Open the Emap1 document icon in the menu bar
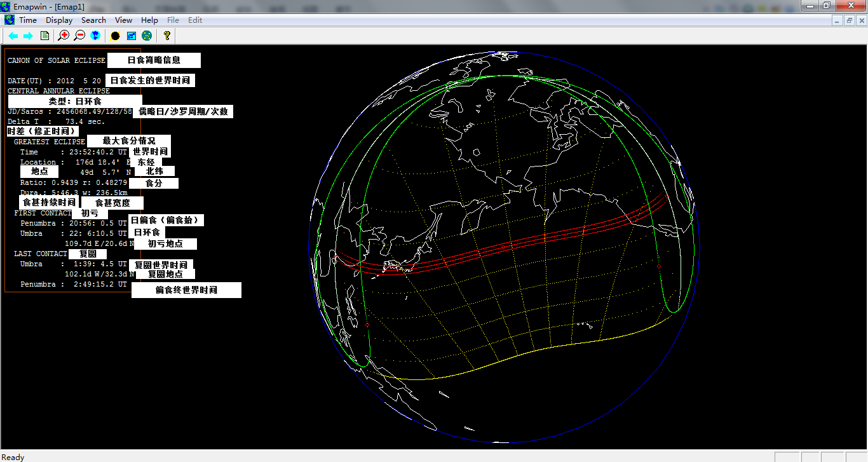868x462 pixels. click(x=9, y=20)
